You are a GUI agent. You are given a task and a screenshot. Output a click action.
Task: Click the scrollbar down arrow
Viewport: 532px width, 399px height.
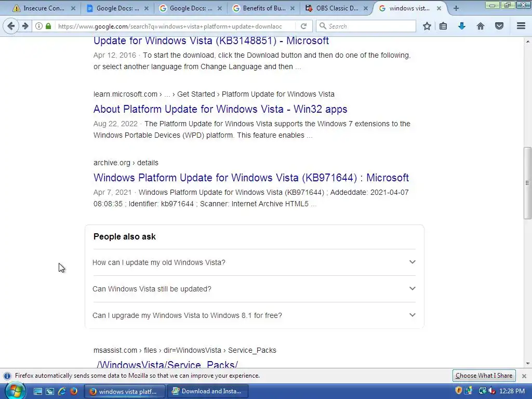tap(527, 363)
